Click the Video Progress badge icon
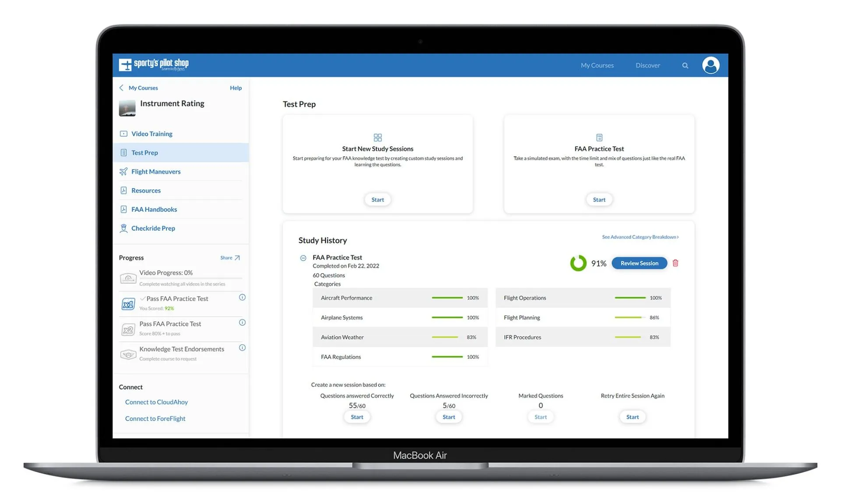 pos(128,278)
